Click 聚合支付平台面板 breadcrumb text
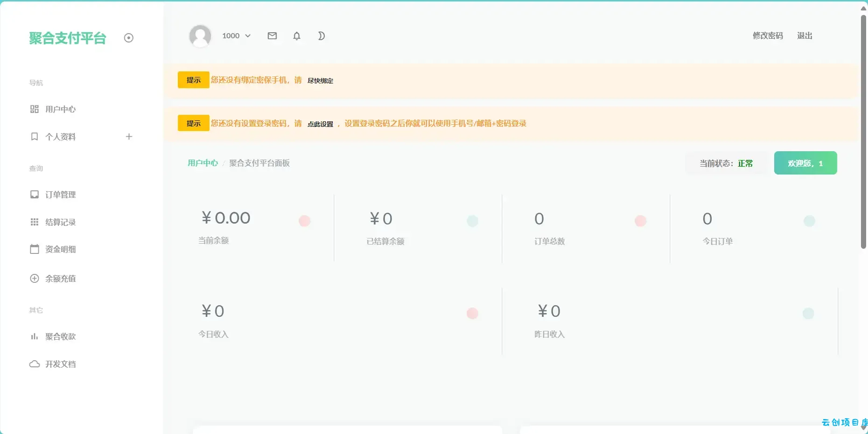The width and height of the screenshot is (868, 434). click(259, 163)
